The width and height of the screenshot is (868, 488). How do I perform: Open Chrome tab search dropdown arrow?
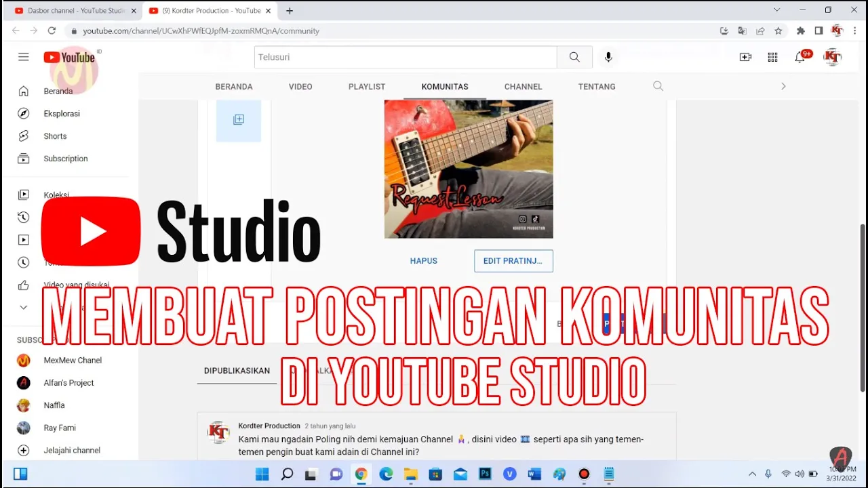(x=777, y=10)
